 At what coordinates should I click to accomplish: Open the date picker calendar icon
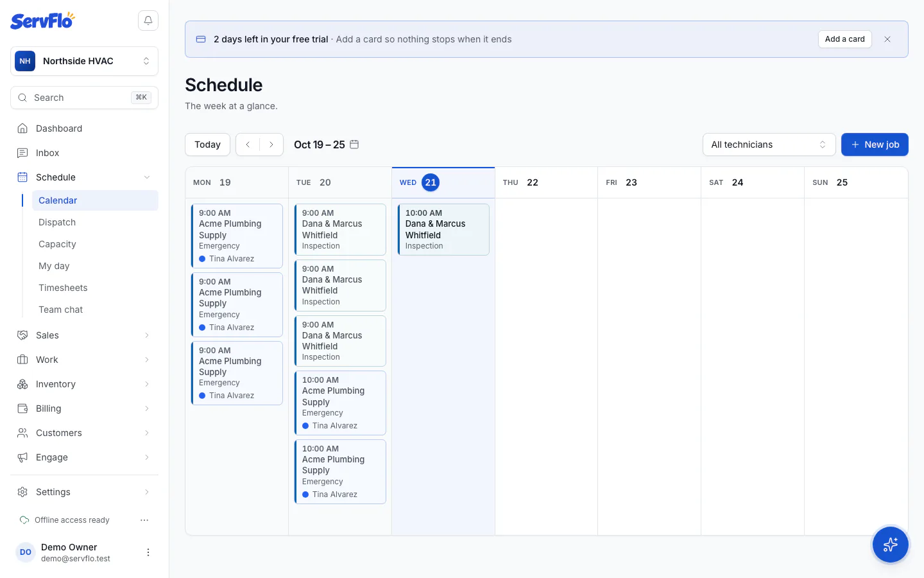354,144
